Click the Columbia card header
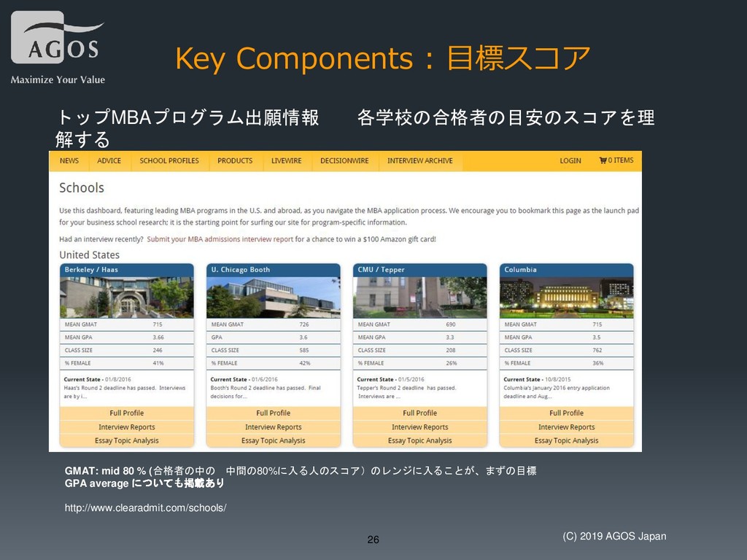The image size is (747, 560). click(x=566, y=270)
